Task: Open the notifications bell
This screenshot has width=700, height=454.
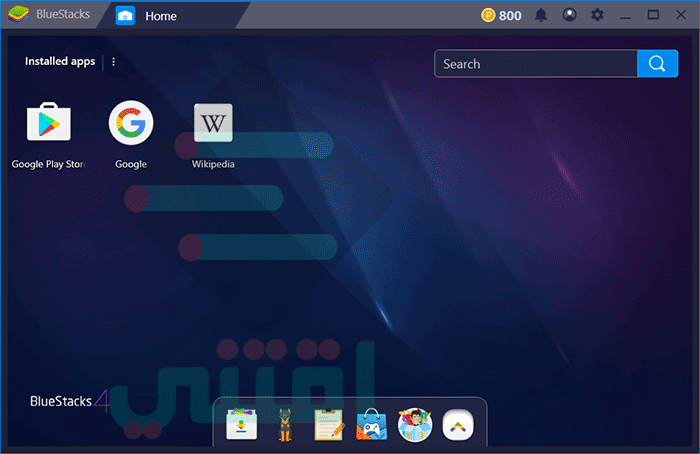Action: click(541, 15)
